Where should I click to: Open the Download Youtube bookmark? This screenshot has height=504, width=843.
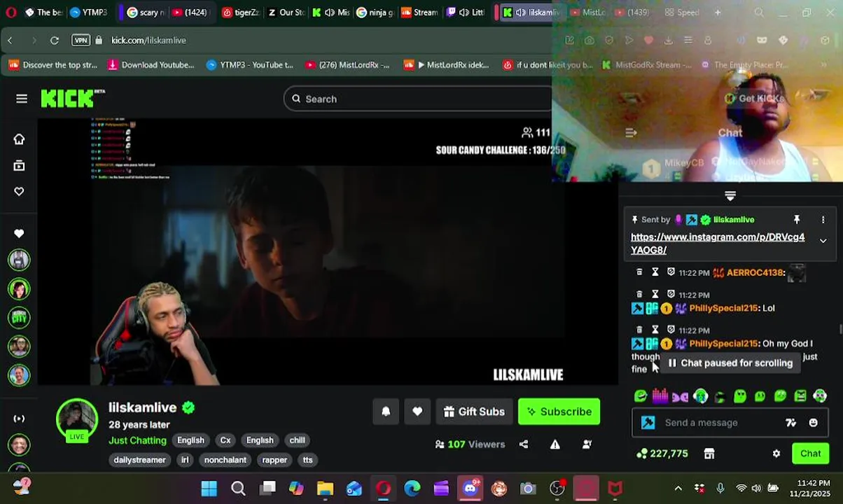[x=151, y=65]
